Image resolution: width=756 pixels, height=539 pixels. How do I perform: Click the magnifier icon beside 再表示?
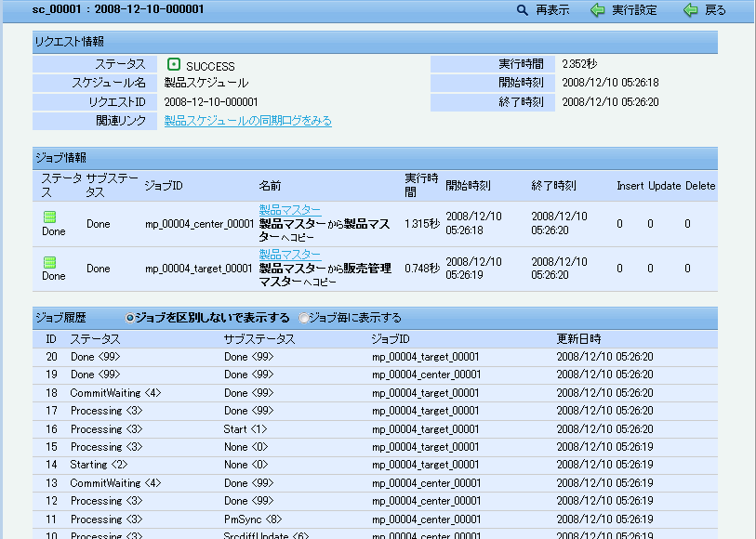pos(523,9)
